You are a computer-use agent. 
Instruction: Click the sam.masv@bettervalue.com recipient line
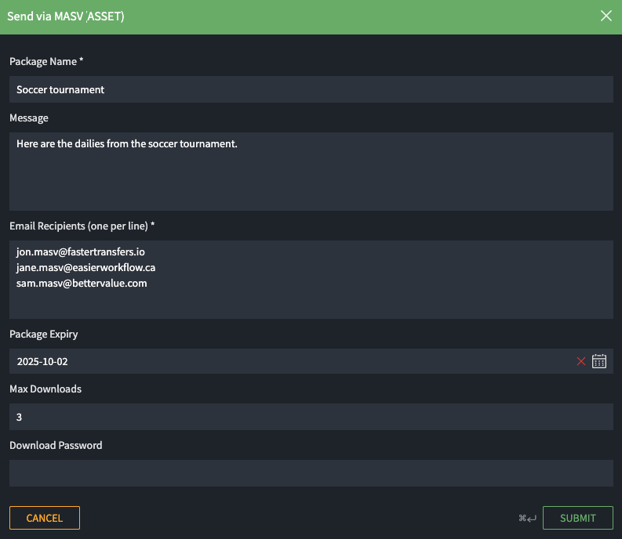coord(82,283)
